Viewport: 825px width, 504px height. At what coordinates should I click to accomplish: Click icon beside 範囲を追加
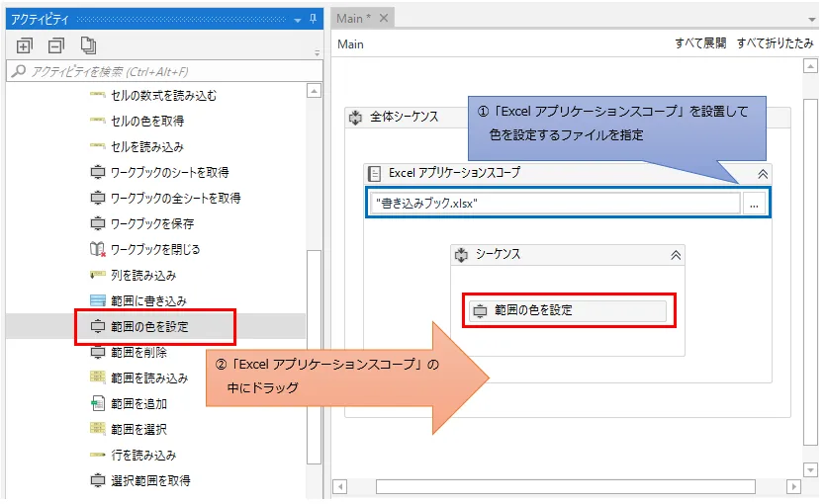coord(98,403)
